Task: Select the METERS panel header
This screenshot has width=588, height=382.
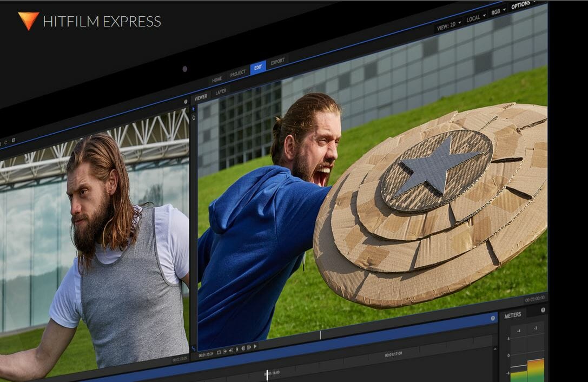Action: tap(513, 315)
